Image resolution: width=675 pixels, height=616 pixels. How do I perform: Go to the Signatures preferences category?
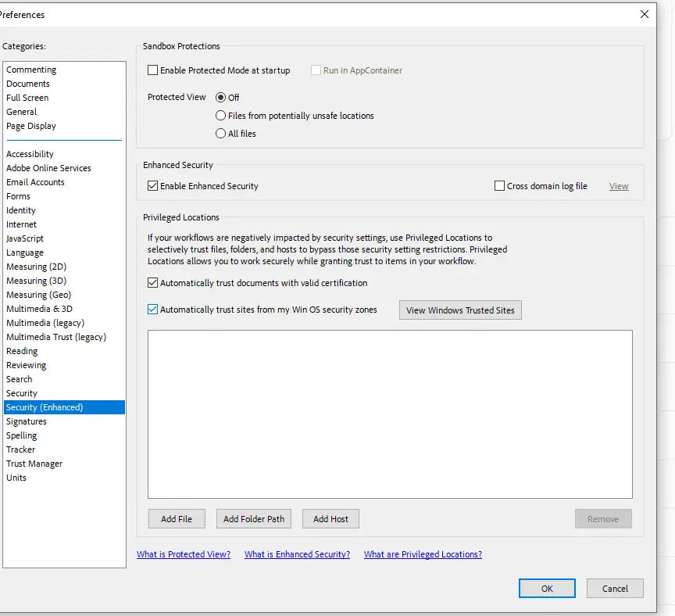click(27, 421)
